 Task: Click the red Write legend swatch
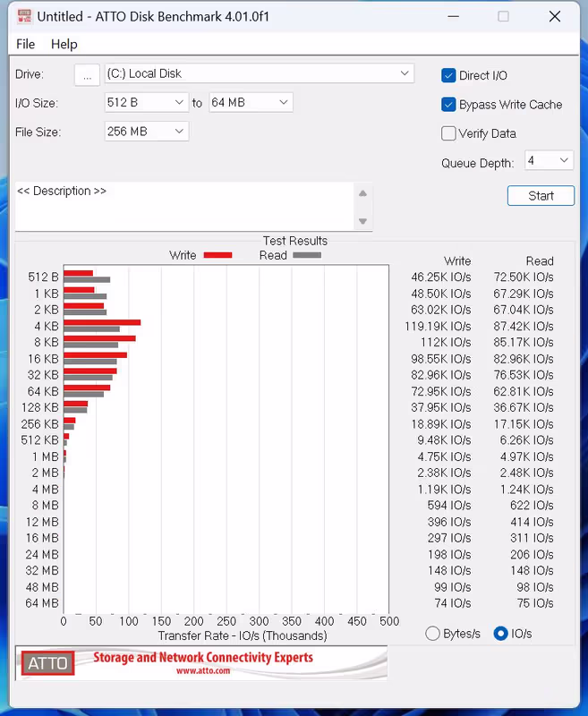[217, 256]
